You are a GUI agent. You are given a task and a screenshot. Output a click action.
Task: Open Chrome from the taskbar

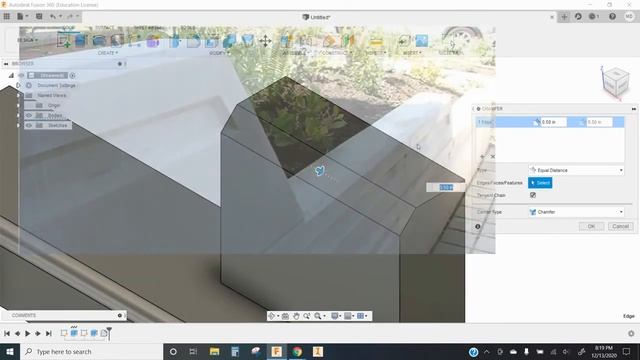297,351
